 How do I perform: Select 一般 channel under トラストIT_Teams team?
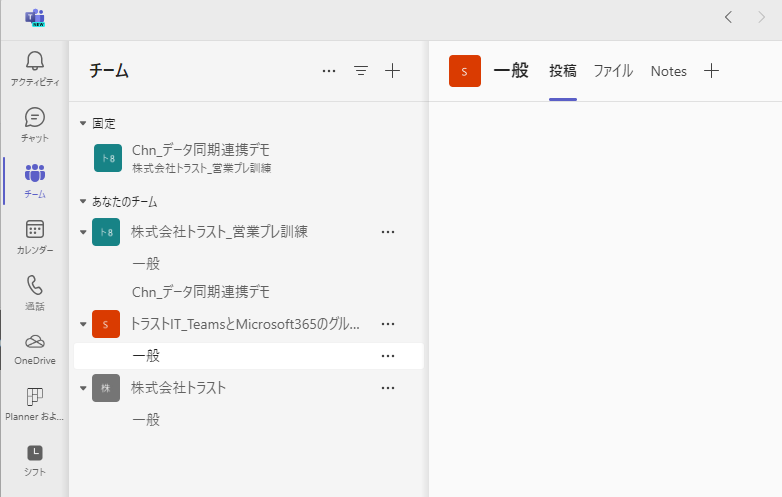coord(248,356)
